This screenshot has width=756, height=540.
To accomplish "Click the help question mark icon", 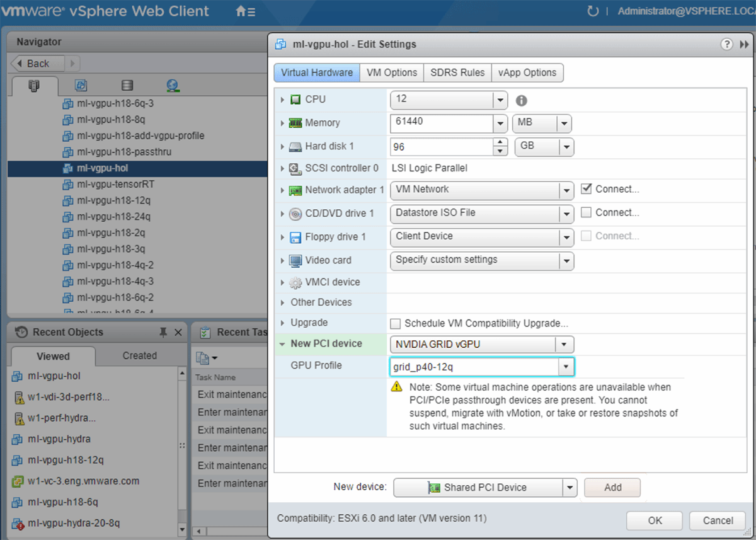I will point(726,44).
